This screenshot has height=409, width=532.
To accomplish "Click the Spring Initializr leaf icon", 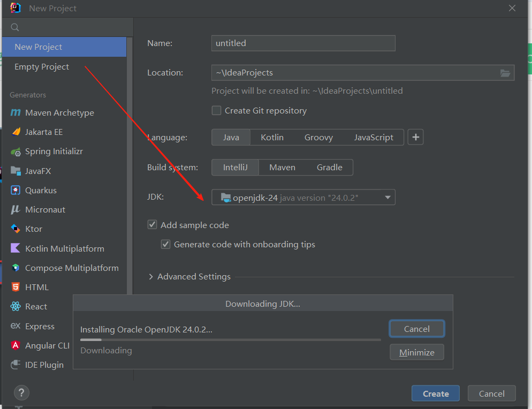I will 16,152.
